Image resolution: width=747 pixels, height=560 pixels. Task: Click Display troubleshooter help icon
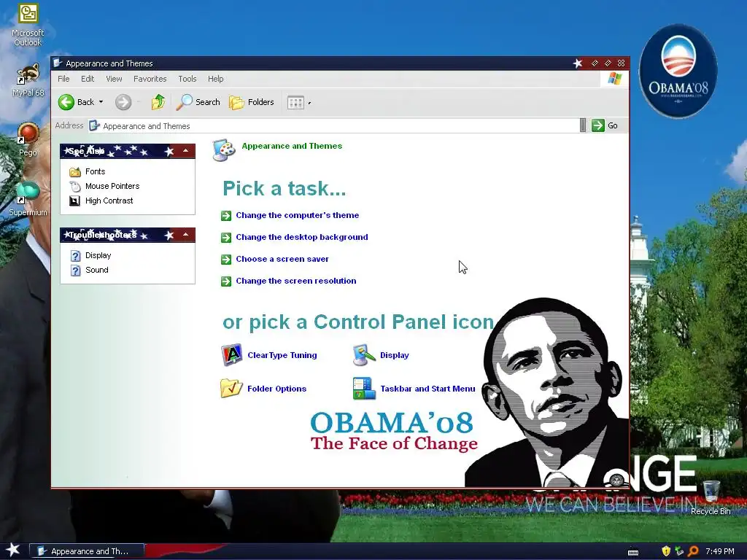click(75, 256)
